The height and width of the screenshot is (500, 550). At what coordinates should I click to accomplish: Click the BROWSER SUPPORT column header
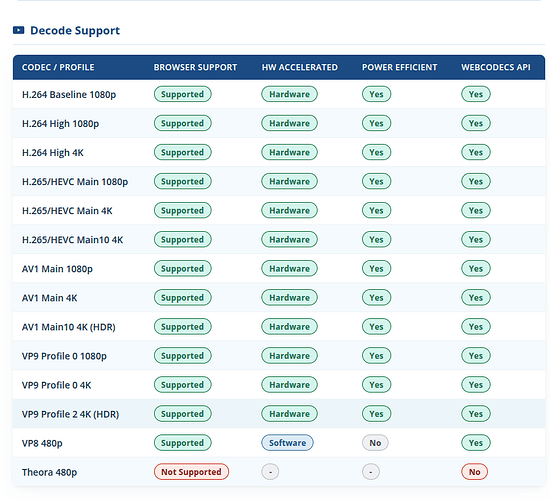195,67
